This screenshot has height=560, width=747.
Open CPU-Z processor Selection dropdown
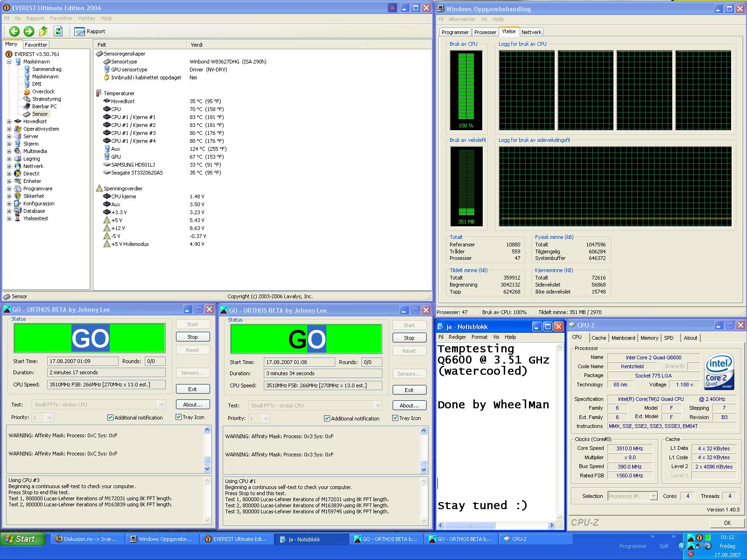click(653, 496)
